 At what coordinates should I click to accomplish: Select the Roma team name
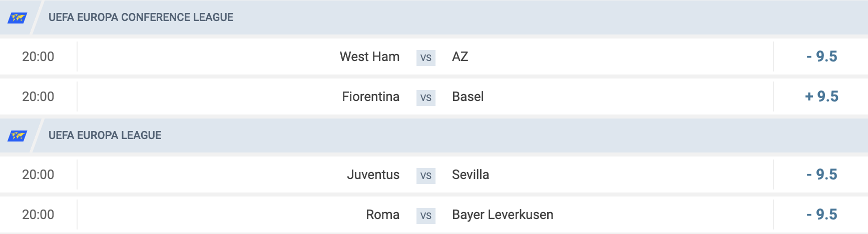point(383,214)
